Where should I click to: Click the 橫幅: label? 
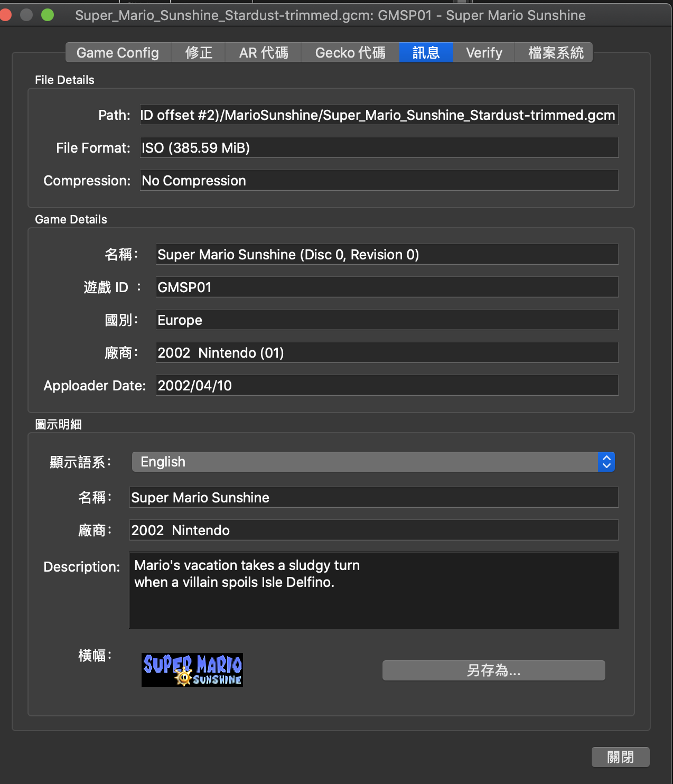[95, 656]
